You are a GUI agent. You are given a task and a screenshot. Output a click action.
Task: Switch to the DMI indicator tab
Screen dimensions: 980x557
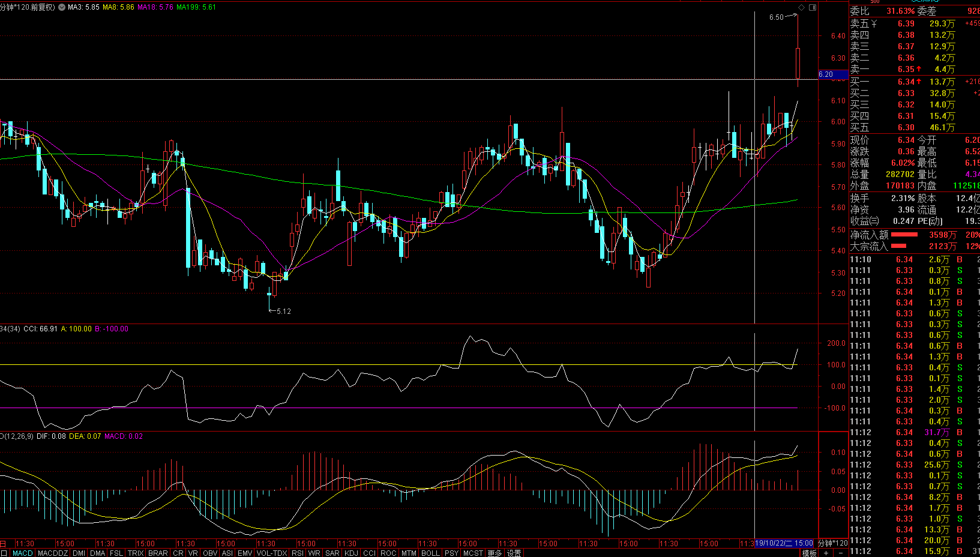click(79, 553)
